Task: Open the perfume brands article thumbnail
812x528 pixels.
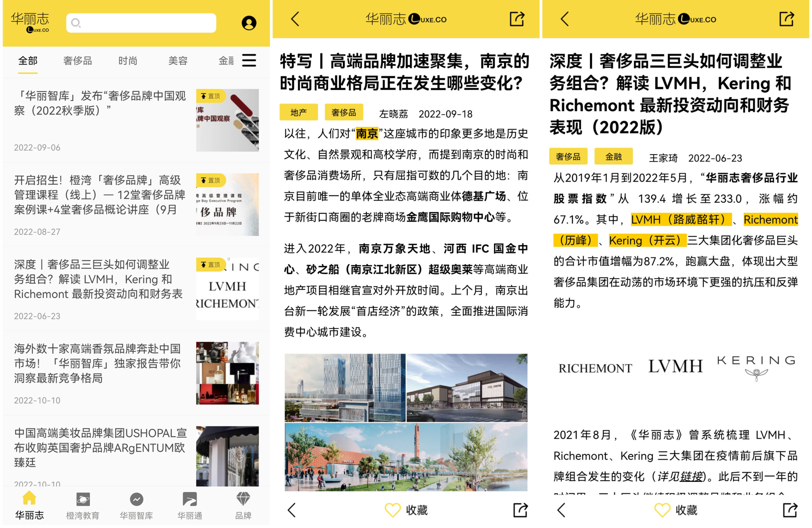Action: coord(227,373)
